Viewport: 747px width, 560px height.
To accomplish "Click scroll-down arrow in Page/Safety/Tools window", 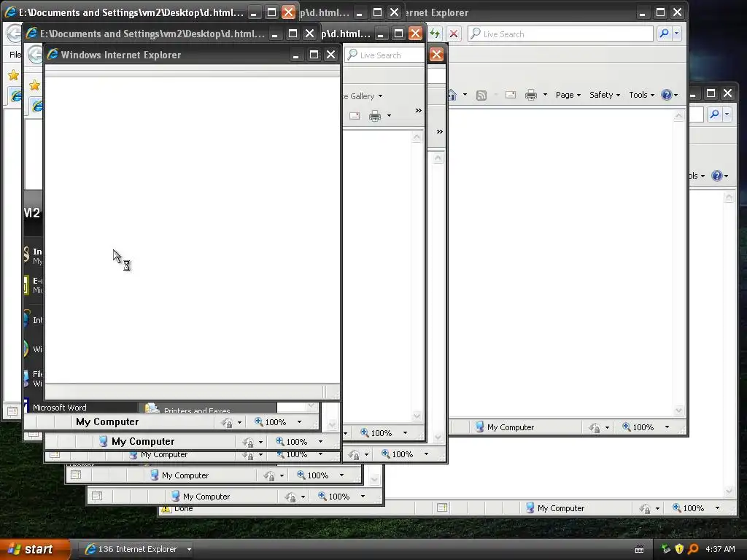I will (679, 410).
